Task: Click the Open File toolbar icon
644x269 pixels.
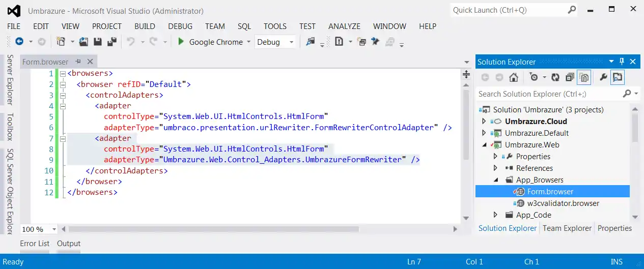Action: pyautogui.click(x=84, y=42)
